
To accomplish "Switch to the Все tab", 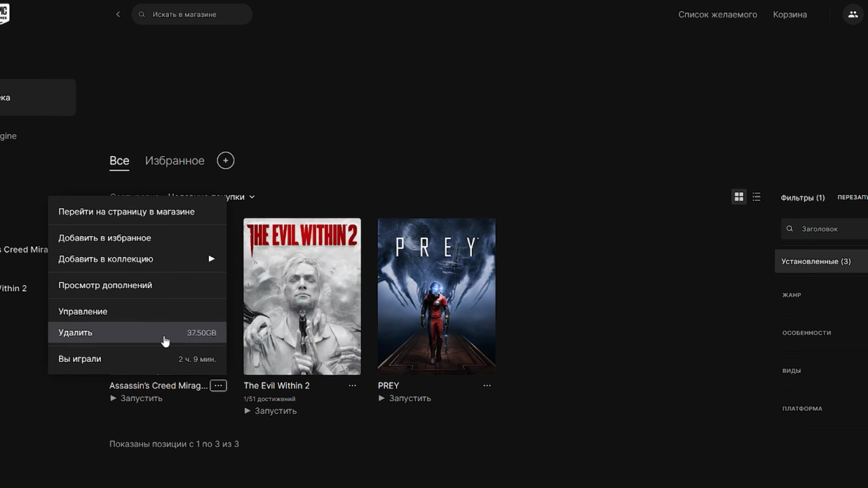I will tap(119, 161).
